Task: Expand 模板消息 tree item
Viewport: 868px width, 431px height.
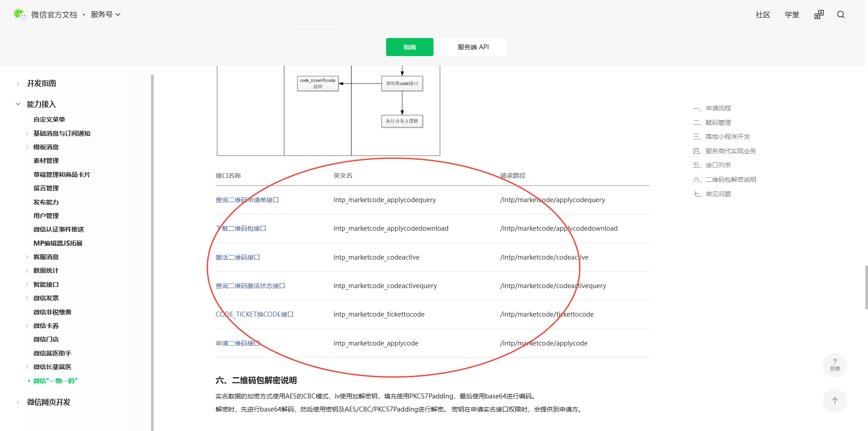Action: click(x=27, y=147)
